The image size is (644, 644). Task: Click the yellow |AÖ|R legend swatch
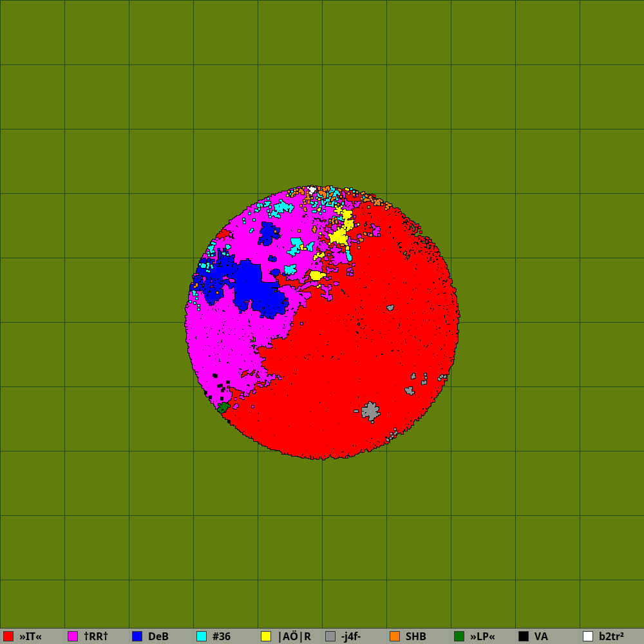(x=266, y=636)
